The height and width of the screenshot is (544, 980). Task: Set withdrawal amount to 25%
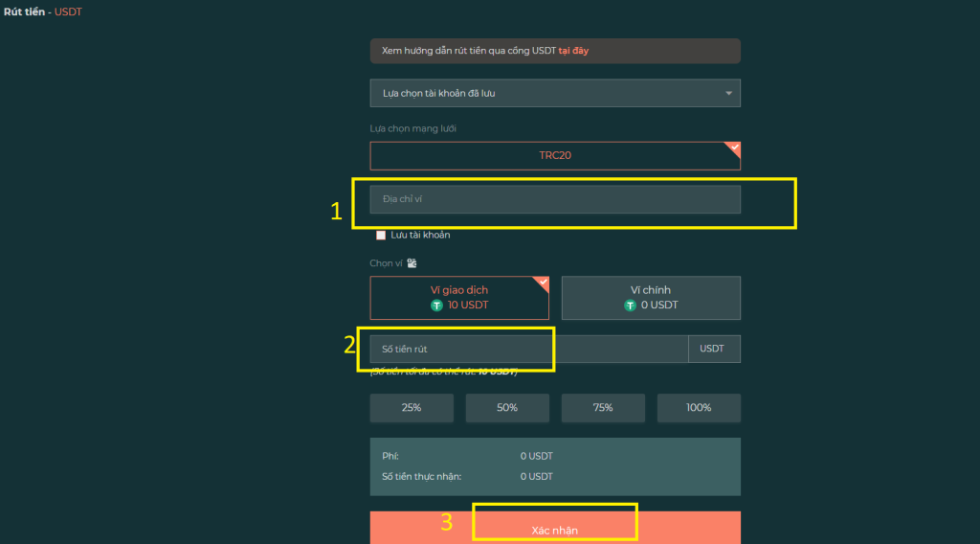[412, 407]
